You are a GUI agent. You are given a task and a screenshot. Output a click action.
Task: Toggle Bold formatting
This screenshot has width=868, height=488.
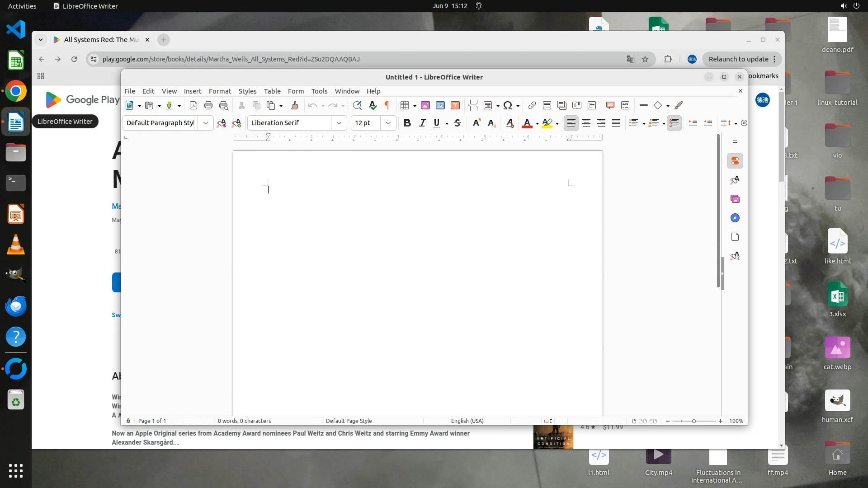tap(407, 123)
